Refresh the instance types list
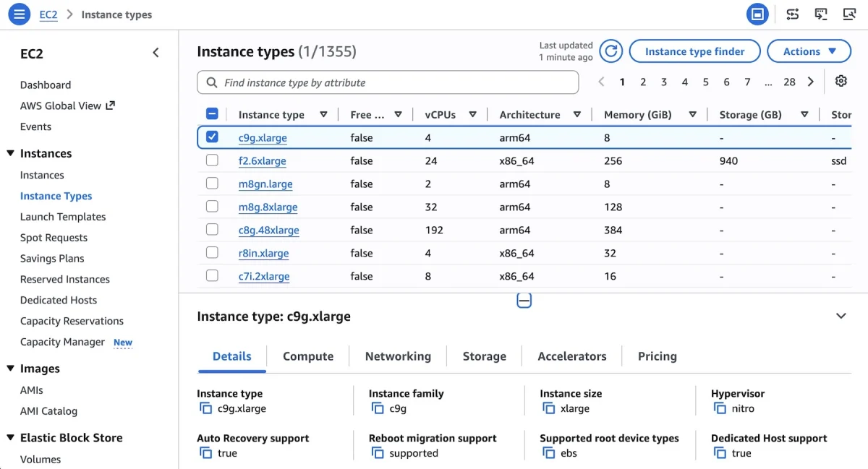 611,51
